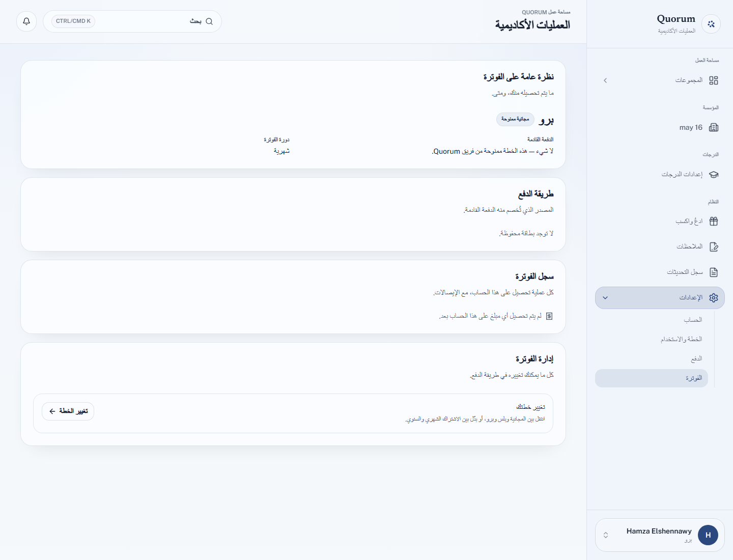Open ادعُ واكسب page
Image resolution: width=733 pixels, height=560 pixels.
pyautogui.click(x=660, y=221)
